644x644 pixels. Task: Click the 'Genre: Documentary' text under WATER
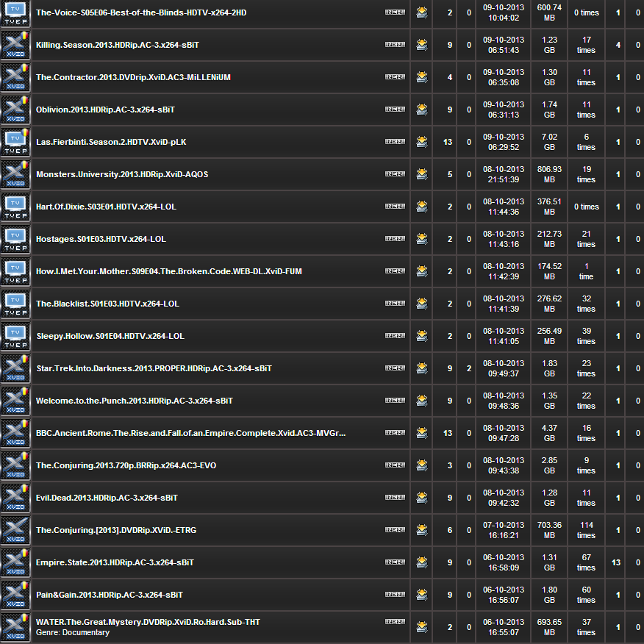click(73, 632)
